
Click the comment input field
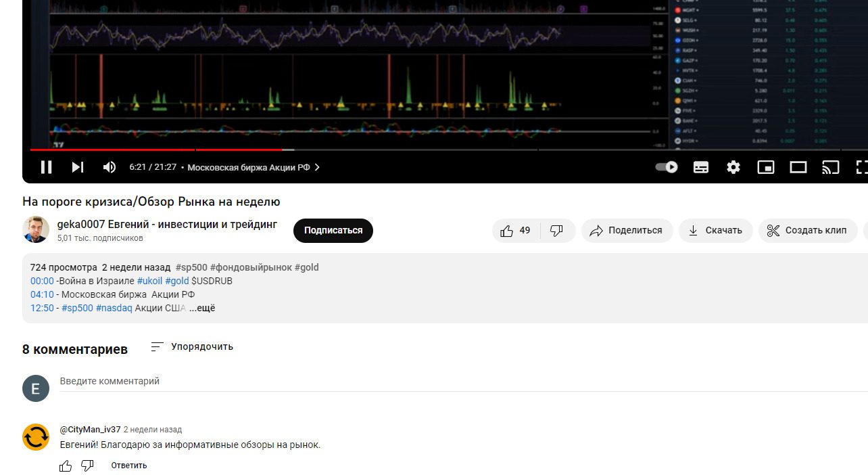tap(203, 381)
